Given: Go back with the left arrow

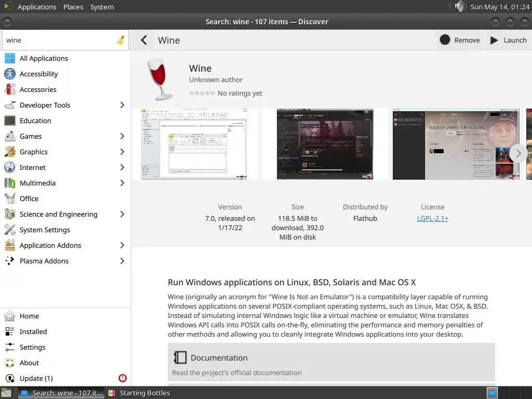Looking at the screenshot, I should (144, 40).
